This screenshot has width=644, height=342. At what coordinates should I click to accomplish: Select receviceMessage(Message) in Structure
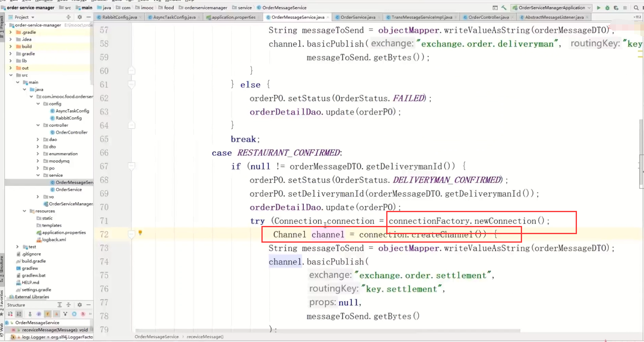(55, 330)
